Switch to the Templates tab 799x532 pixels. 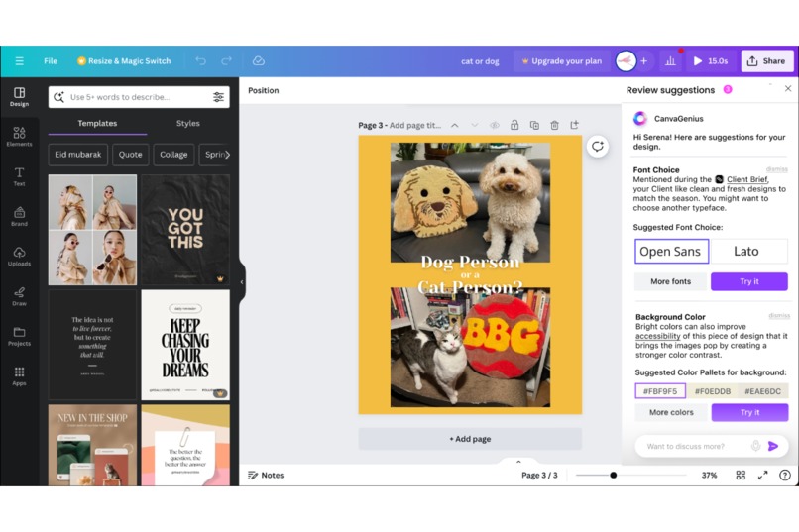tap(97, 123)
